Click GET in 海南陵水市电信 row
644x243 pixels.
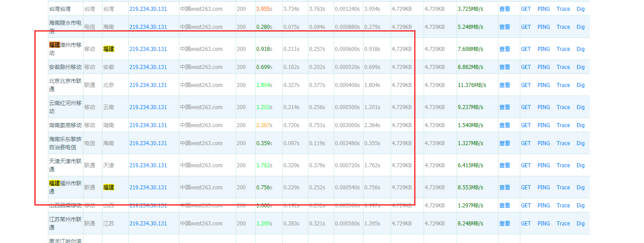(526, 27)
